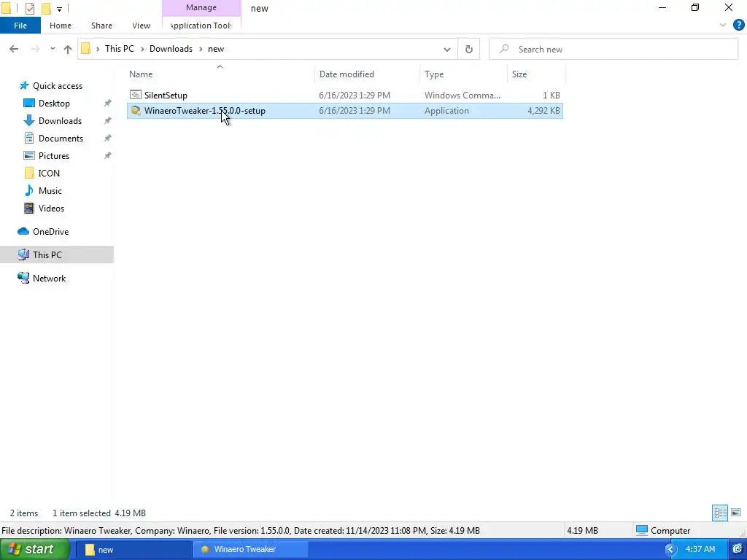Click the Forward navigation arrow
This screenshot has width=747, height=560.
coord(35,49)
